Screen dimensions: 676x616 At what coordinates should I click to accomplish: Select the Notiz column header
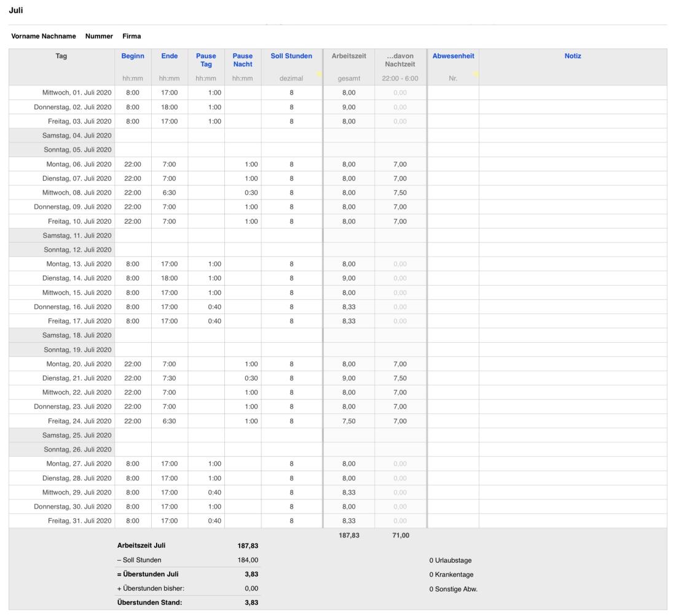click(572, 56)
